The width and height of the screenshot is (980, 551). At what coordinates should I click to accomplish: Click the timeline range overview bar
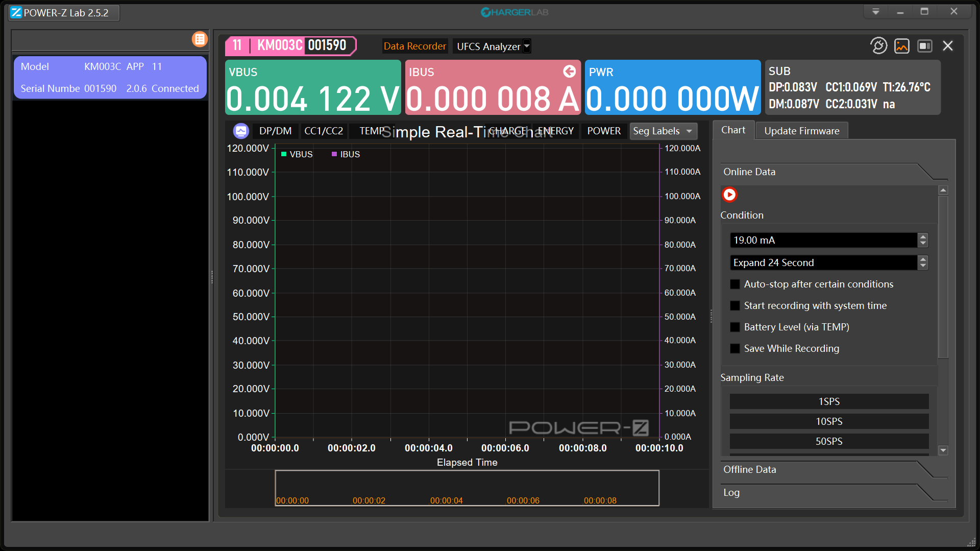[x=467, y=488]
